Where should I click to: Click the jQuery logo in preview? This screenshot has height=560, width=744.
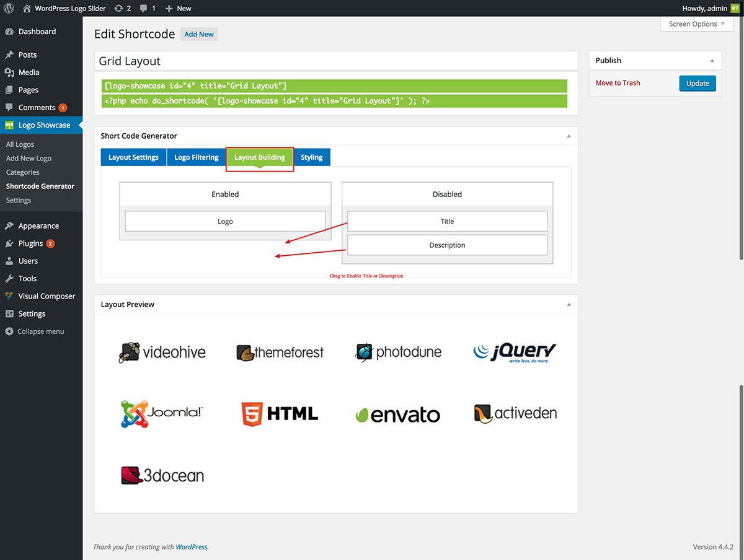click(515, 352)
